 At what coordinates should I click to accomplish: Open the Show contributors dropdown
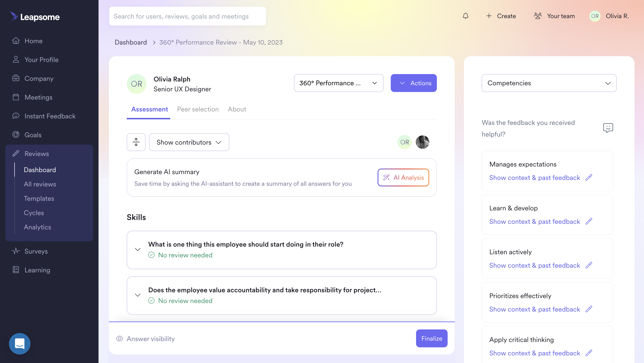pos(189,142)
